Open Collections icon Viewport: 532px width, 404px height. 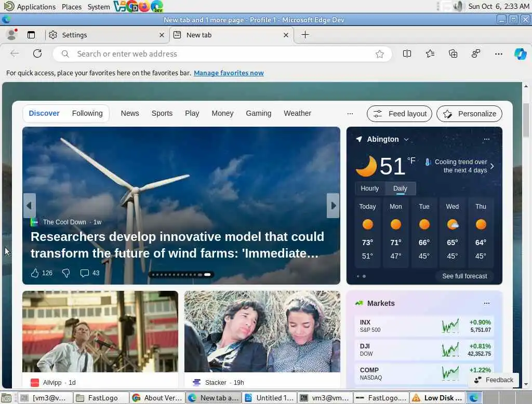coord(453,53)
